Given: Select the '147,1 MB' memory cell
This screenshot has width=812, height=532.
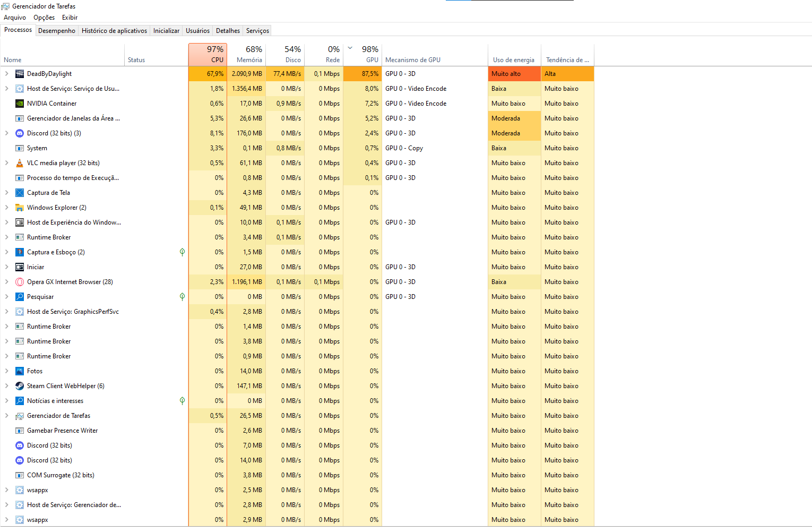Looking at the screenshot, I should (246, 386).
